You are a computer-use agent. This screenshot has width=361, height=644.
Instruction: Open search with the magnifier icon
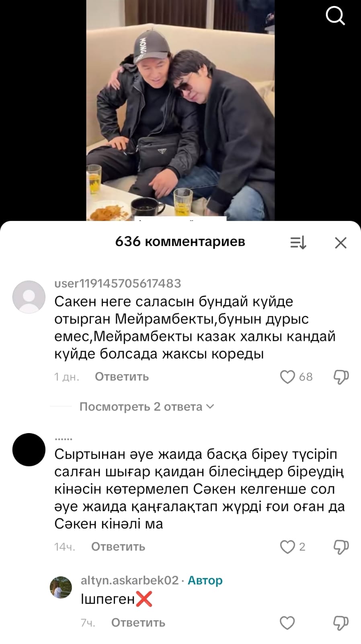[x=335, y=16]
